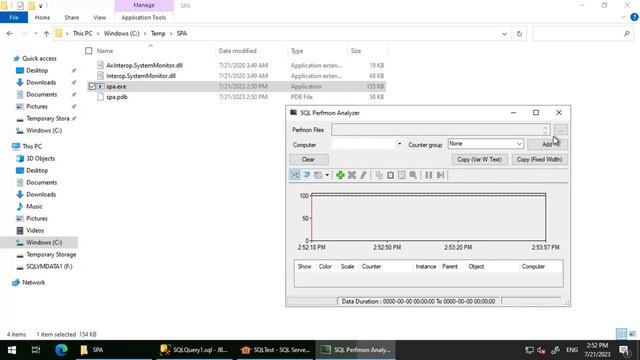Open graph type dropdown arrow in toolbar
This screenshot has width=640, height=360.
(327, 175)
